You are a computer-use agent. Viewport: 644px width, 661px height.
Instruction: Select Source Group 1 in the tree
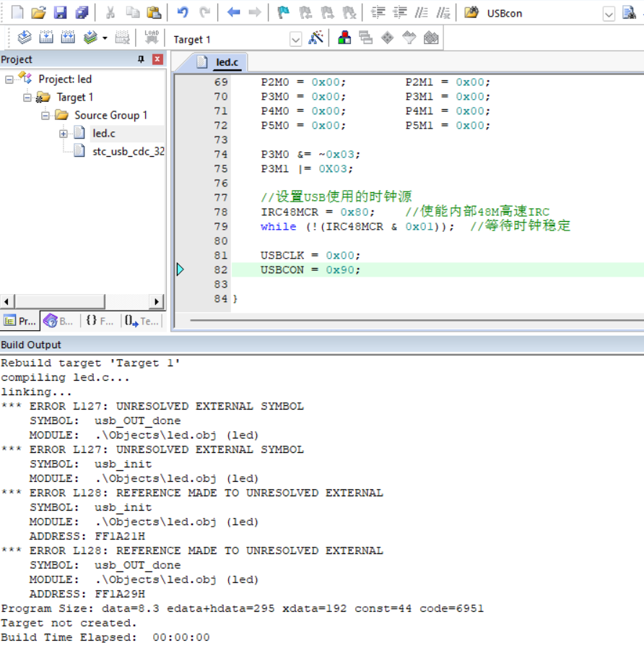pos(110,116)
